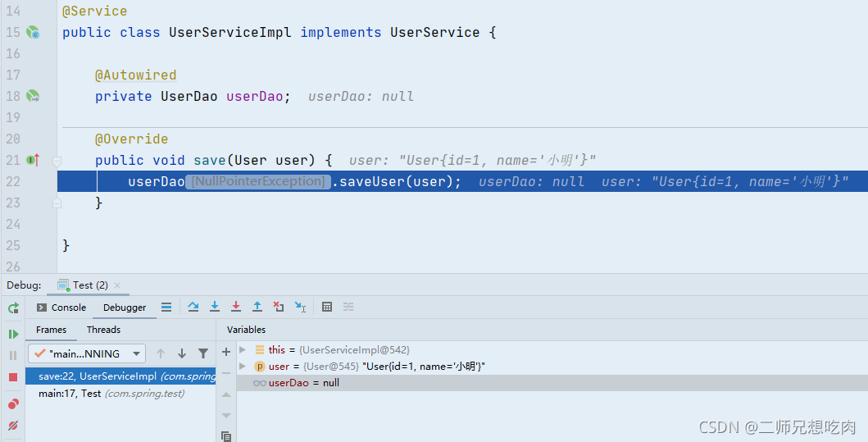The width and height of the screenshot is (868, 442).
Task: Click the implements-method gutter icon on line 21
Action: [x=34, y=160]
